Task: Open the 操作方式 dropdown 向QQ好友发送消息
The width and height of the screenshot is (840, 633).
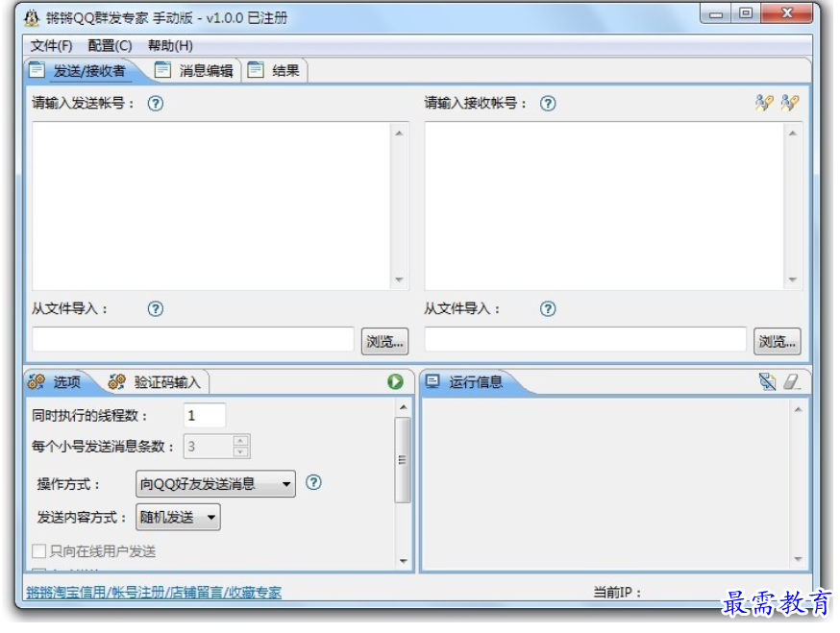Action: coord(215,484)
